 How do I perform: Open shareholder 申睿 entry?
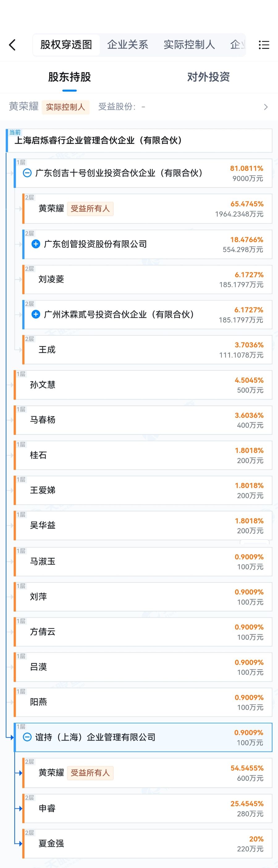click(x=47, y=808)
